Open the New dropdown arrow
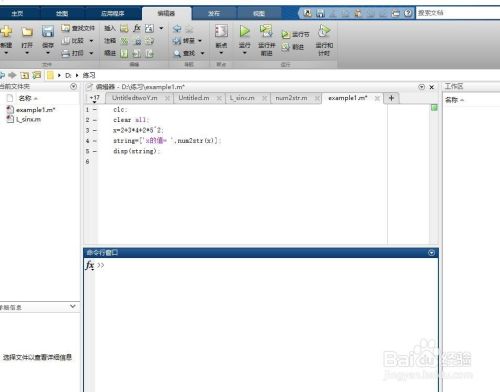Screen dimensions: 500x392 [6, 53]
